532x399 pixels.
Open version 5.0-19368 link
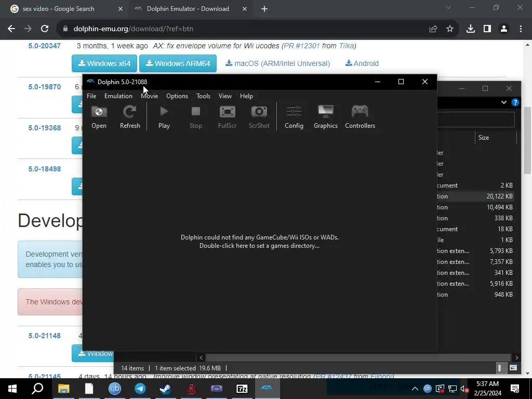45,128
